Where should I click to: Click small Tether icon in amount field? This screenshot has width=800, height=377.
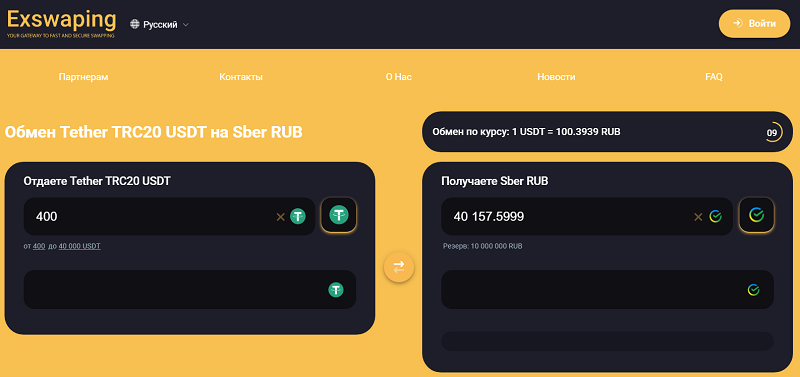298,216
